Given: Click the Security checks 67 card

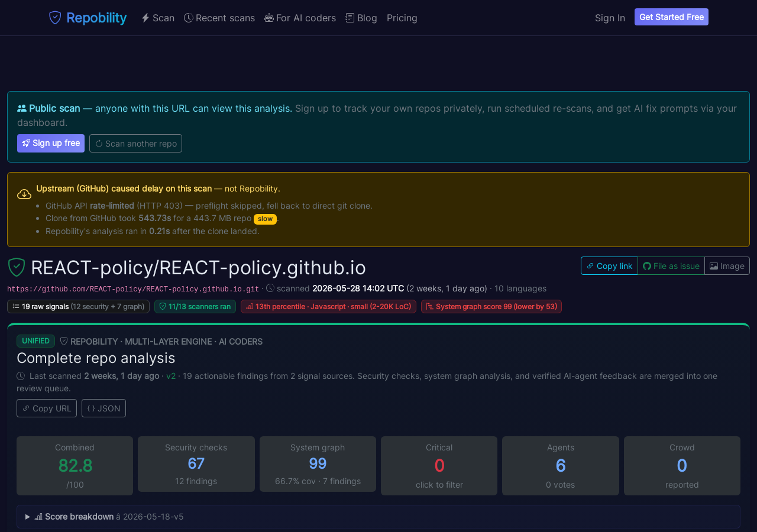Looking at the screenshot, I should (x=196, y=464).
